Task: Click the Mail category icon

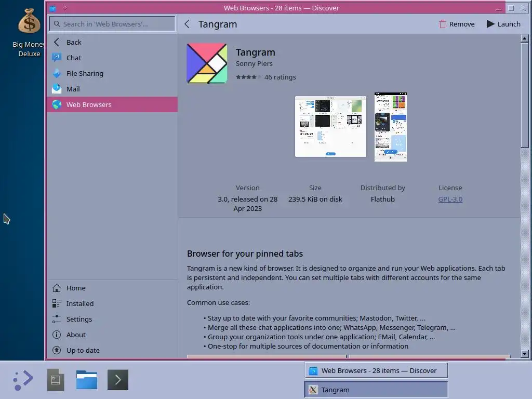Action: tap(57, 89)
